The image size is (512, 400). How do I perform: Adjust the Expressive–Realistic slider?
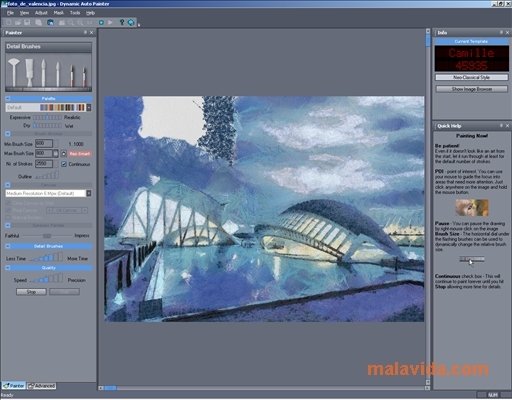pyautogui.click(x=47, y=117)
